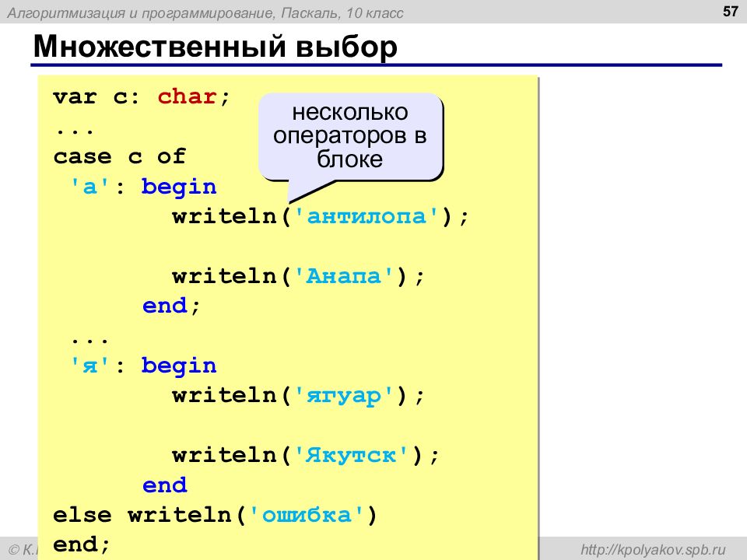Viewport: 747px width, 560px height.
Task: Click the blue 'end;' after Анапа
Action: (x=171, y=306)
